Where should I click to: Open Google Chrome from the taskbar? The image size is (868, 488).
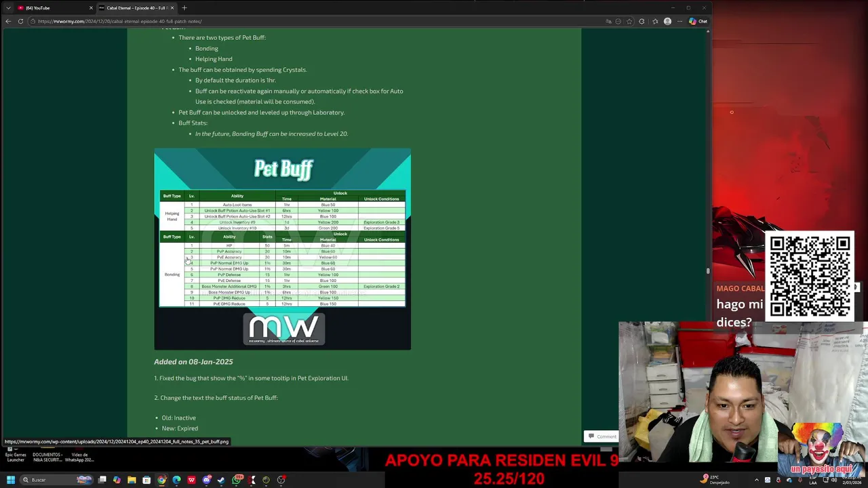click(x=161, y=480)
